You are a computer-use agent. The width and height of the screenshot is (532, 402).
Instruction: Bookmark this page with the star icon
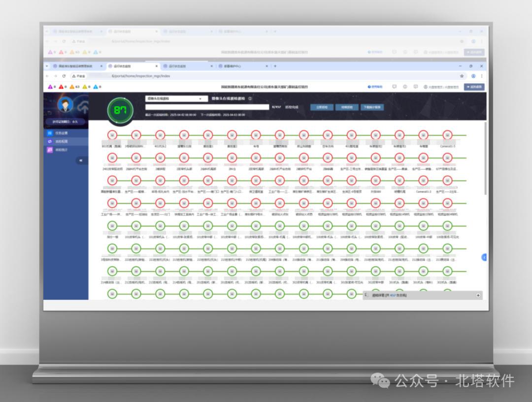(462, 76)
